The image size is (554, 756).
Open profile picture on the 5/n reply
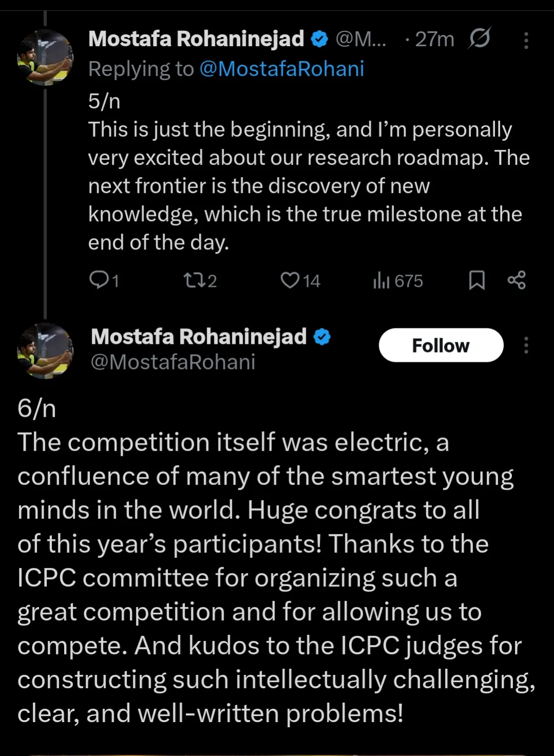45,57
